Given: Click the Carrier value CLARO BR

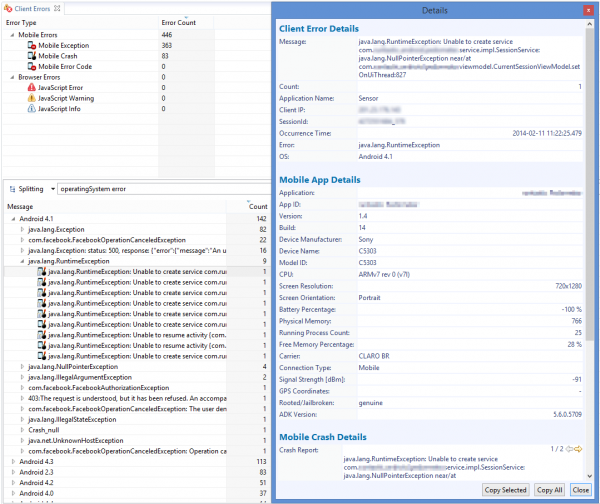Looking at the screenshot, I should pyautogui.click(x=374, y=356).
